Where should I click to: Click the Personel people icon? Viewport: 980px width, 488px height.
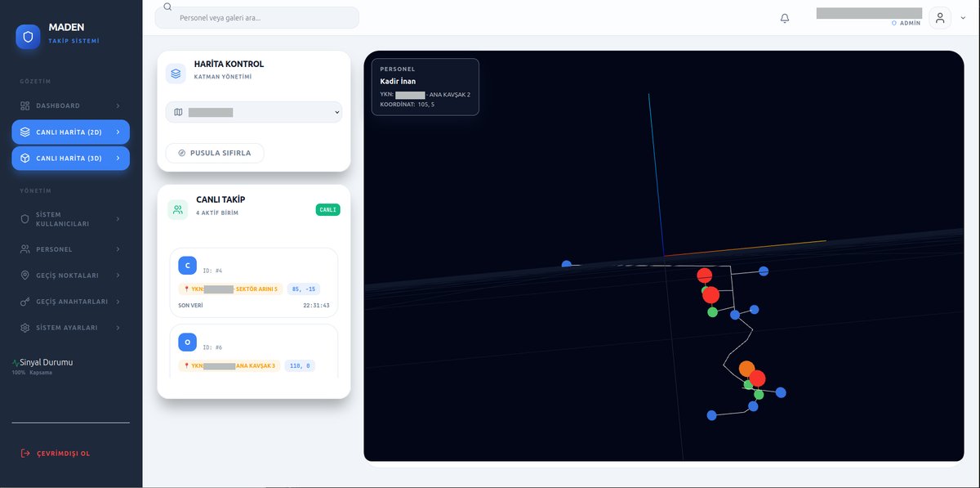tap(25, 249)
